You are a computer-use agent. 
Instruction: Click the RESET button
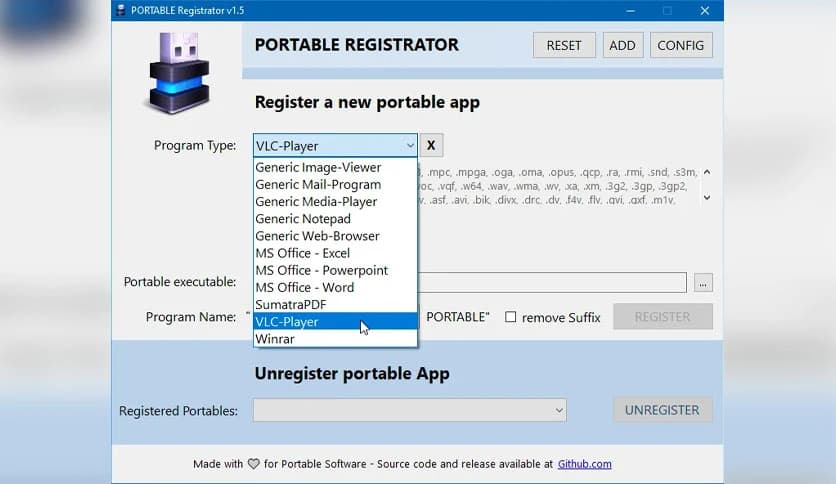pos(564,45)
